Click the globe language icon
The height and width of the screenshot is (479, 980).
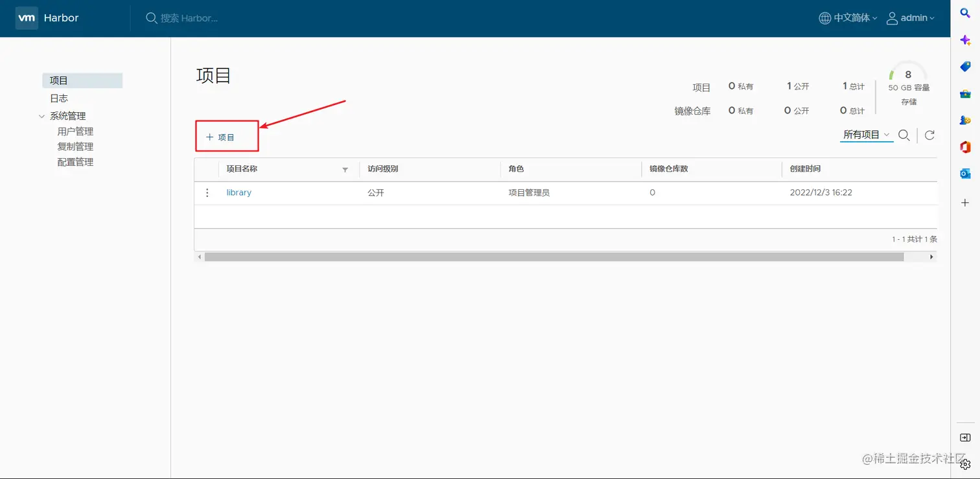click(824, 18)
